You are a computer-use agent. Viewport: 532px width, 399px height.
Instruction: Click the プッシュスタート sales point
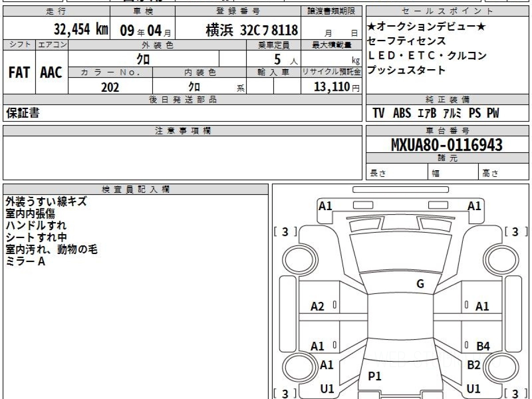pos(407,70)
